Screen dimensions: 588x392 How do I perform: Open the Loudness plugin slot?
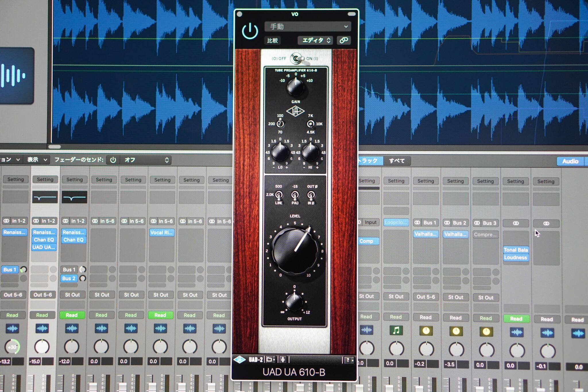(x=516, y=258)
